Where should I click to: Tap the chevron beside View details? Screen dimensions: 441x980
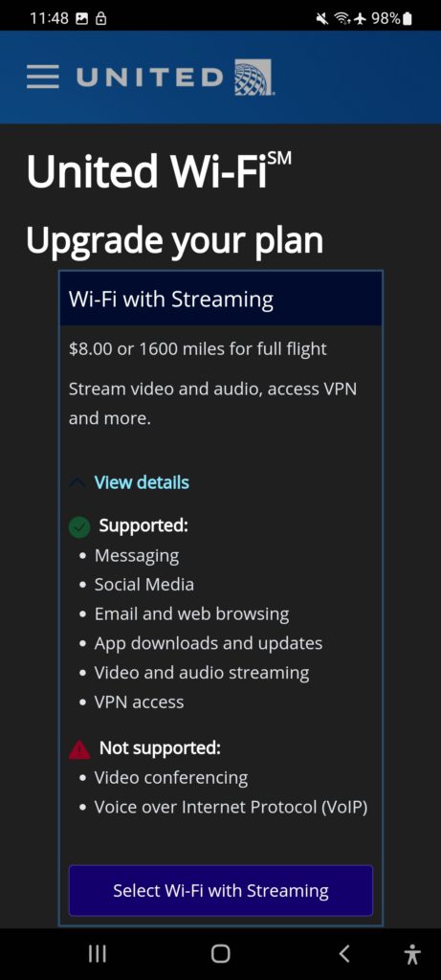(x=78, y=483)
